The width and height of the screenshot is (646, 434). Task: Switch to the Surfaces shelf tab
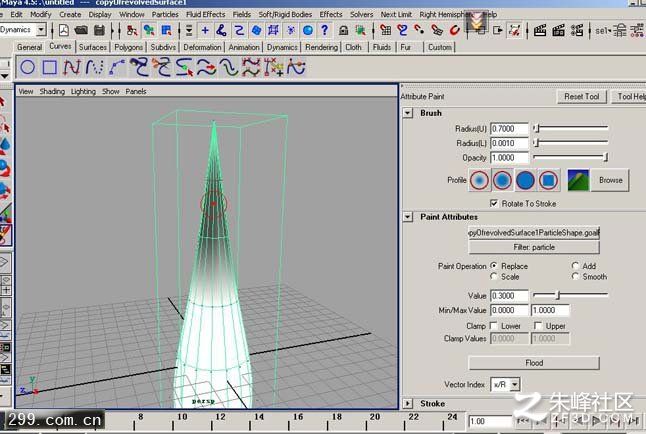click(93, 47)
